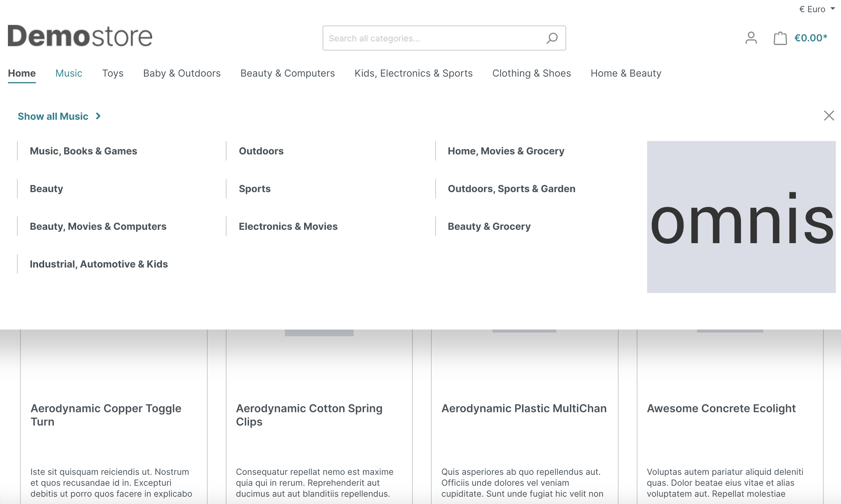Select the Music navigation tab

click(x=69, y=73)
